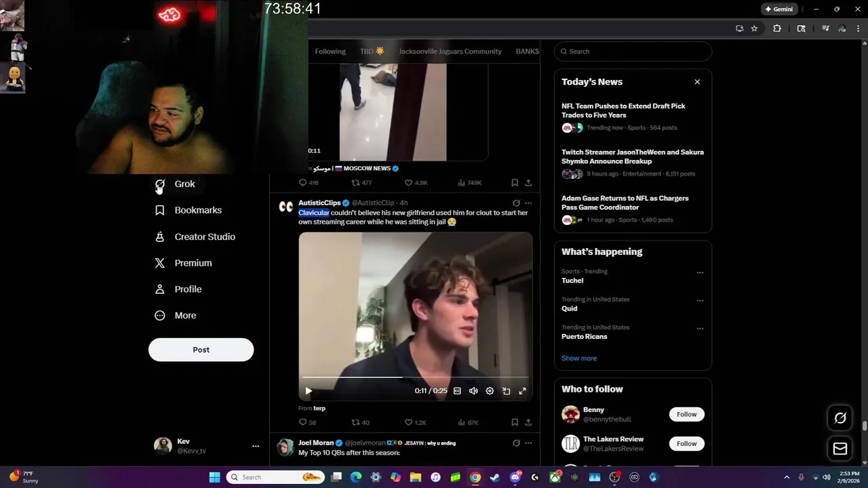868x488 pixels.
Task: Open File Explorer from the taskbar
Action: tap(415, 477)
